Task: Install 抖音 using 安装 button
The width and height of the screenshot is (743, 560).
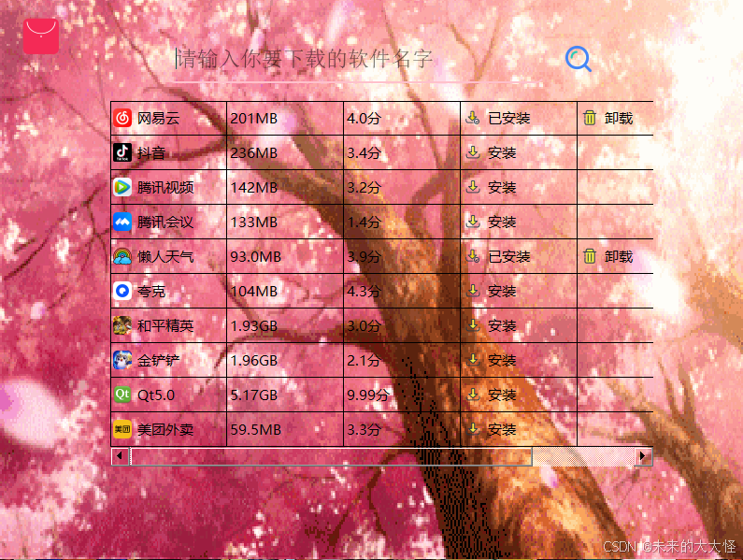Action: pos(491,152)
